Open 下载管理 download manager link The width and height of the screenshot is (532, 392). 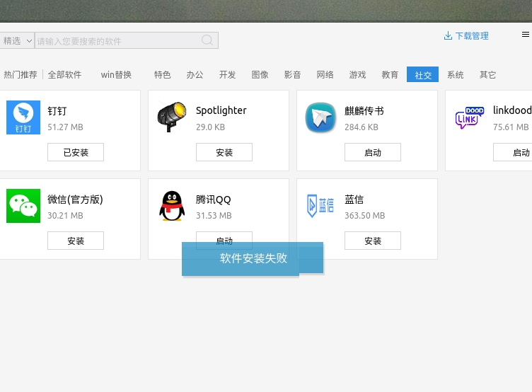[466, 36]
